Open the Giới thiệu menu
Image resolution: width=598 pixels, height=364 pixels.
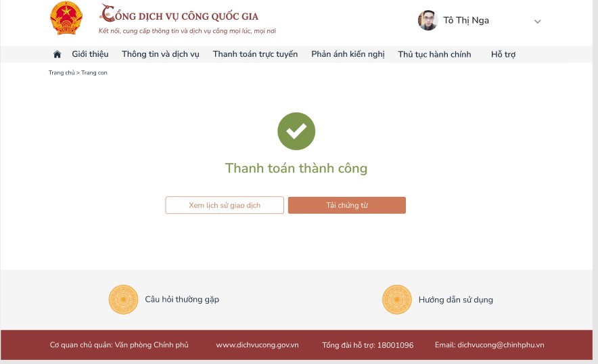point(90,54)
